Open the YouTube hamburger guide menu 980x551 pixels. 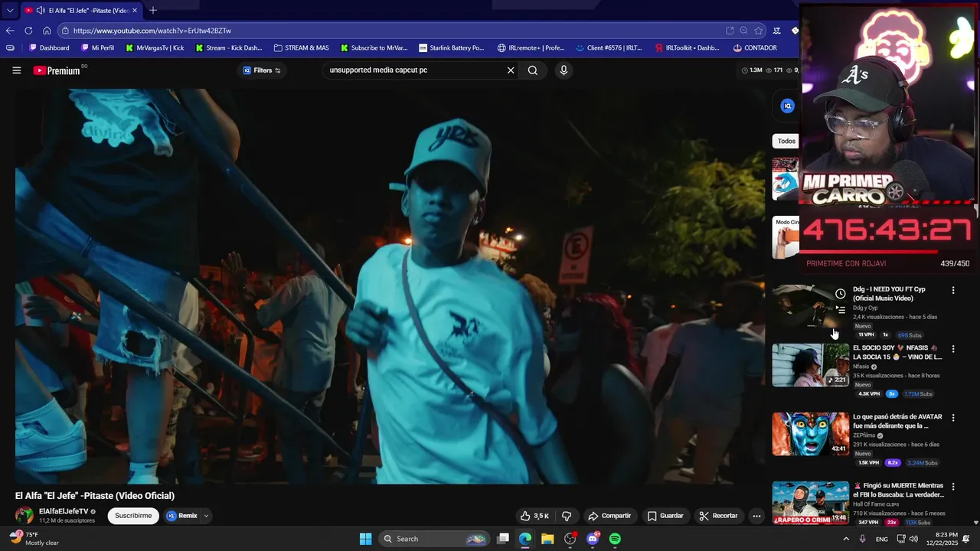(16, 70)
